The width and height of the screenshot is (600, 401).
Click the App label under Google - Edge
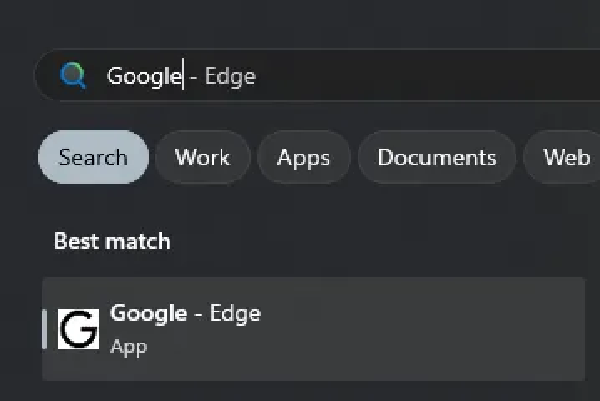[x=128, y=347]
